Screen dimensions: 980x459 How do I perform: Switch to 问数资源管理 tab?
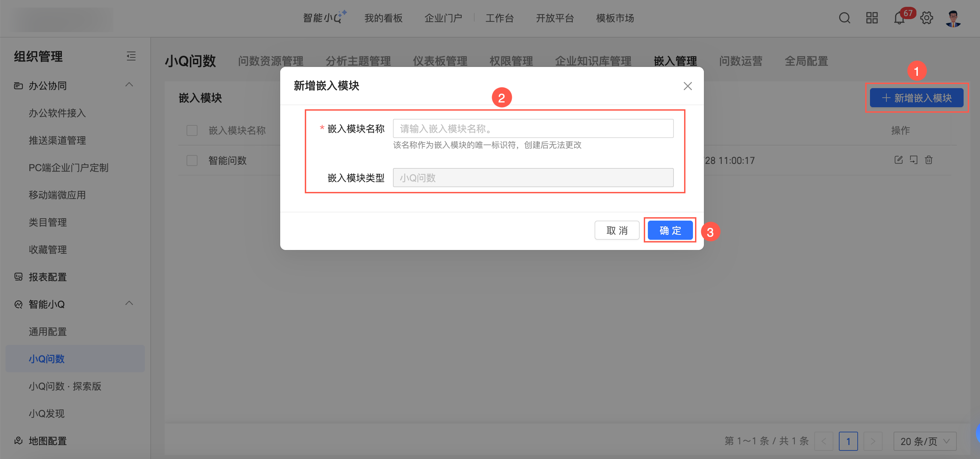pos(271,61)
